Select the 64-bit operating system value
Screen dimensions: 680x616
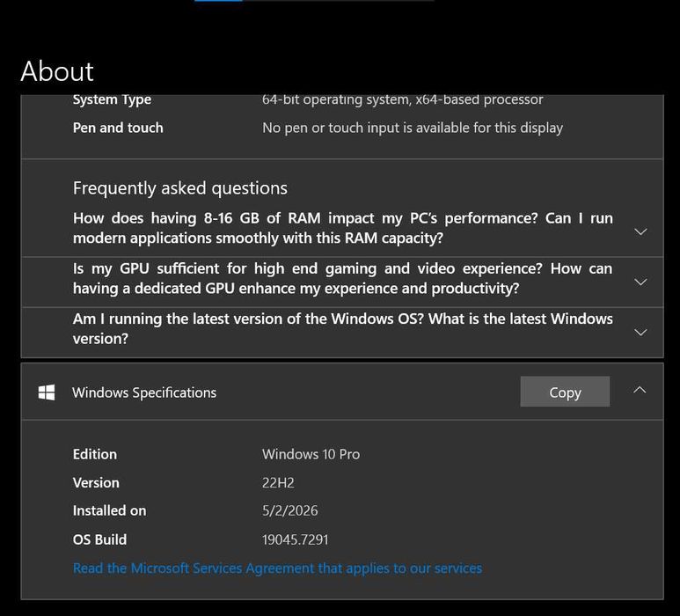402,99
